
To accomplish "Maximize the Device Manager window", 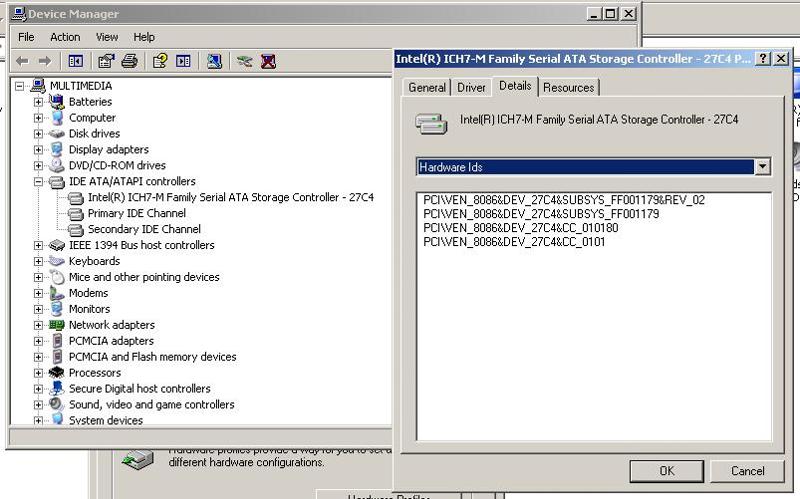I will (610, 14).
